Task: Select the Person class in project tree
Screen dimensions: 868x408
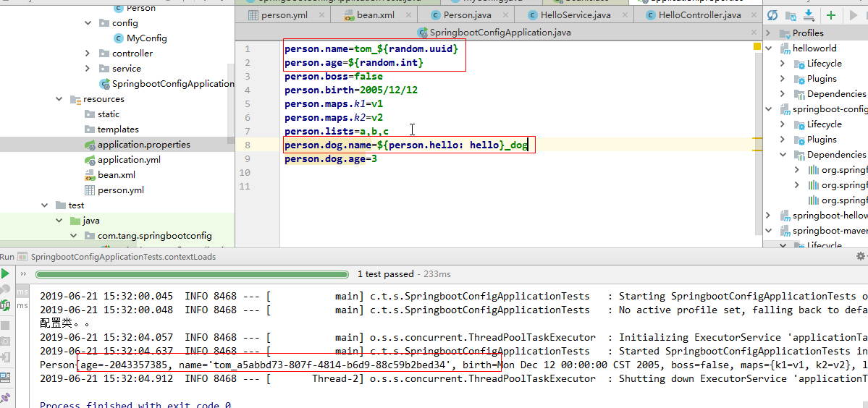Action: (x=134, y=8)
